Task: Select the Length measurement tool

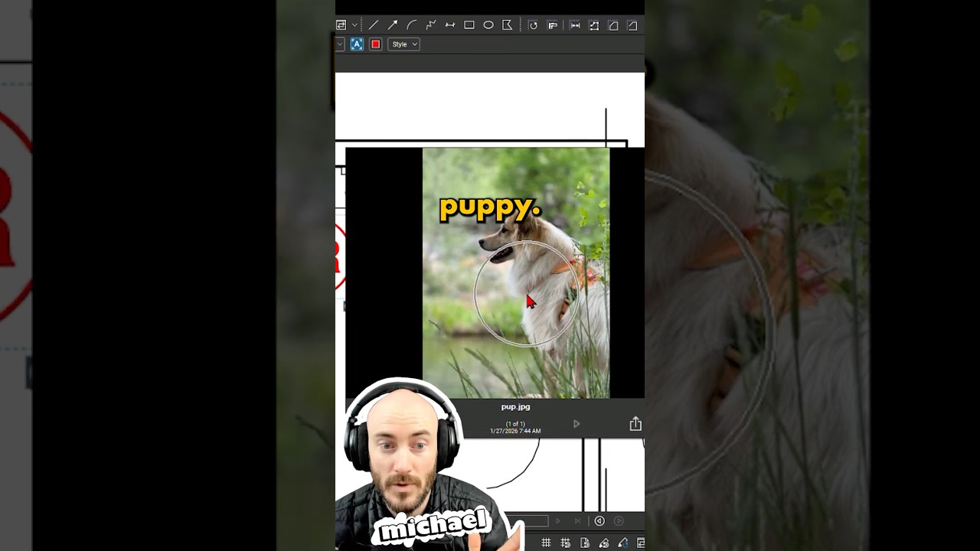Action: (x=575, y=25)
